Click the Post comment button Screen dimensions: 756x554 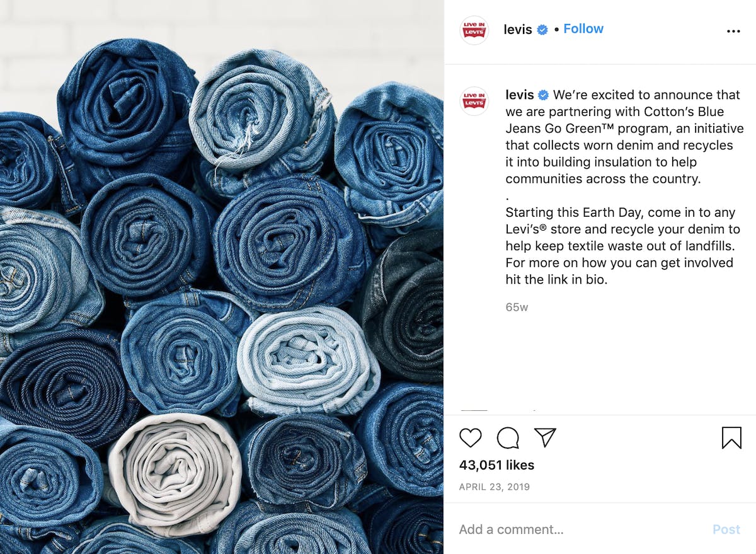[x=726, y=529]
